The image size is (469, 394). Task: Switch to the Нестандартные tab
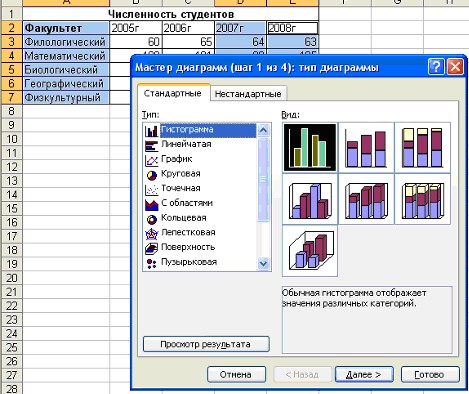tap(248, 94)
